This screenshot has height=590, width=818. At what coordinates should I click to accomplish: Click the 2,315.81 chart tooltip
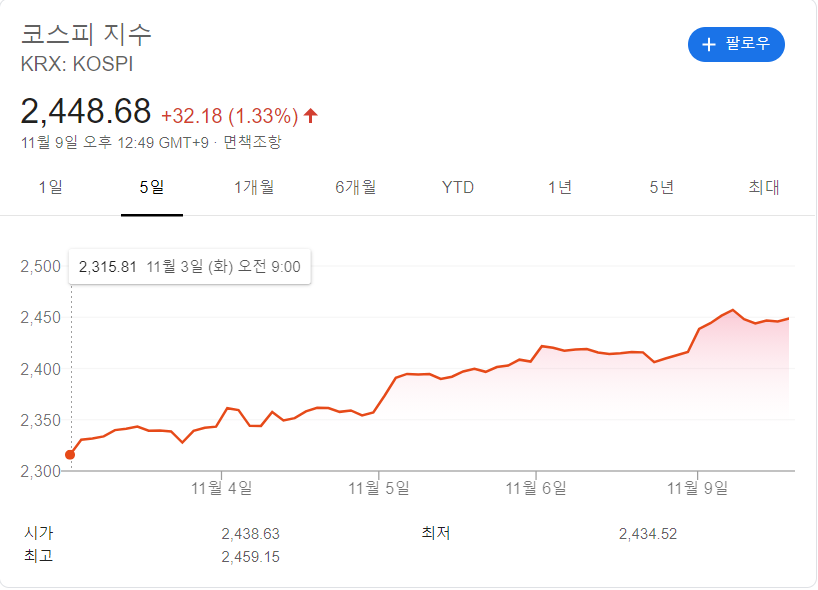(190, 266)
